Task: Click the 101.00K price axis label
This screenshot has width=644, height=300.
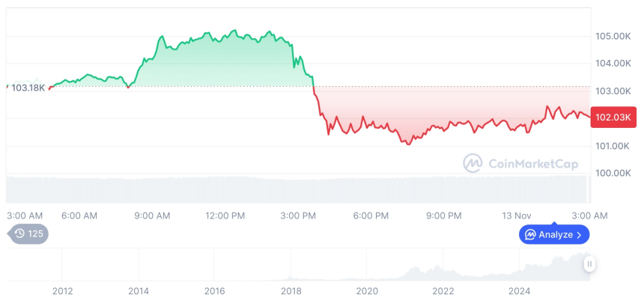Action: pyautogui.click(x=613, y=145)
